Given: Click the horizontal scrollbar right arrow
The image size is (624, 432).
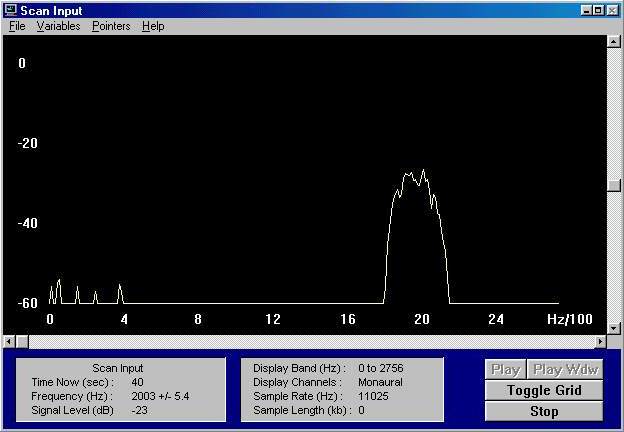Looking at the screenshot, I should 601,341.
